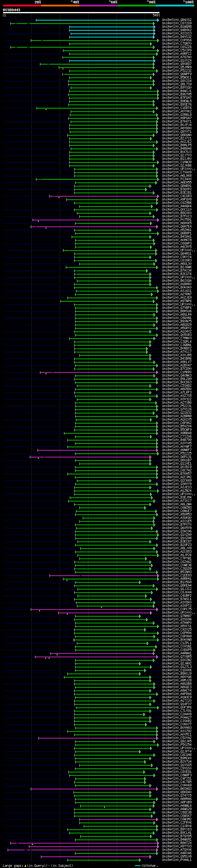Choose hit UniRef100_B7FGH7
Image resolution: width=197 pixels, height=868 pixels.
177,98
